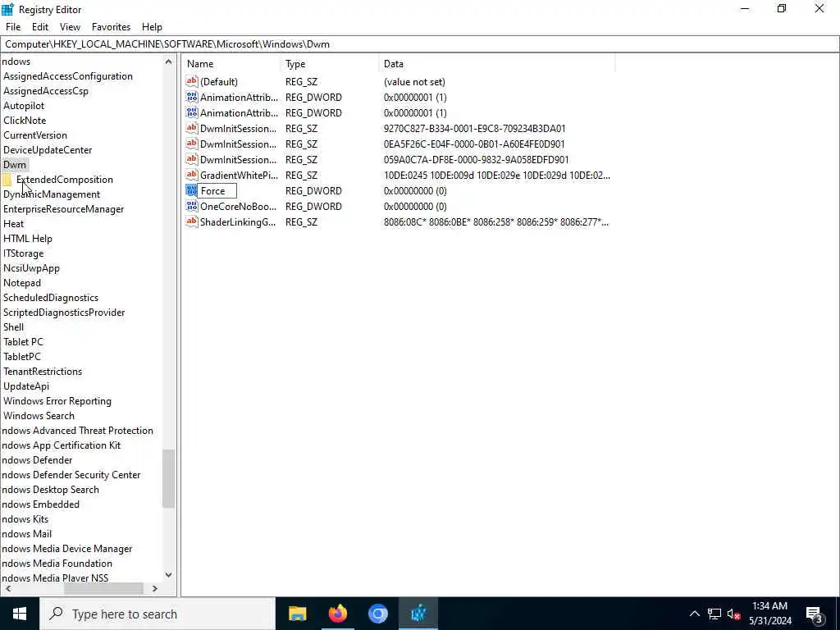Click the 9270C827-B334-0001-E9C8-709234B3DA01 data cell
The width and height of the screenshot is (840, 630).
[475, 129]
